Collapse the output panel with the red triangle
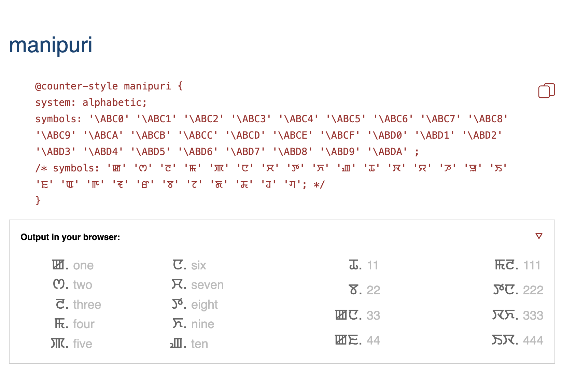562x392 pixels. point(539,236)
